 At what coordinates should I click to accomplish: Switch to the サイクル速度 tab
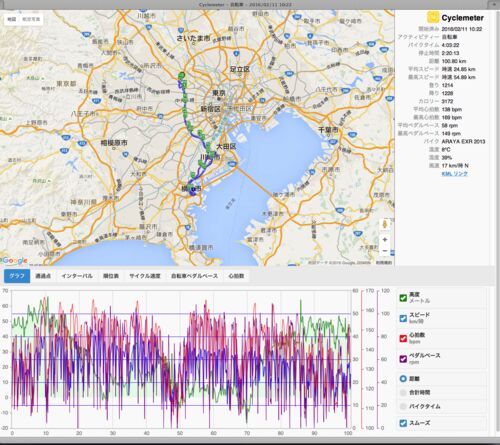(x=145, y=276)
